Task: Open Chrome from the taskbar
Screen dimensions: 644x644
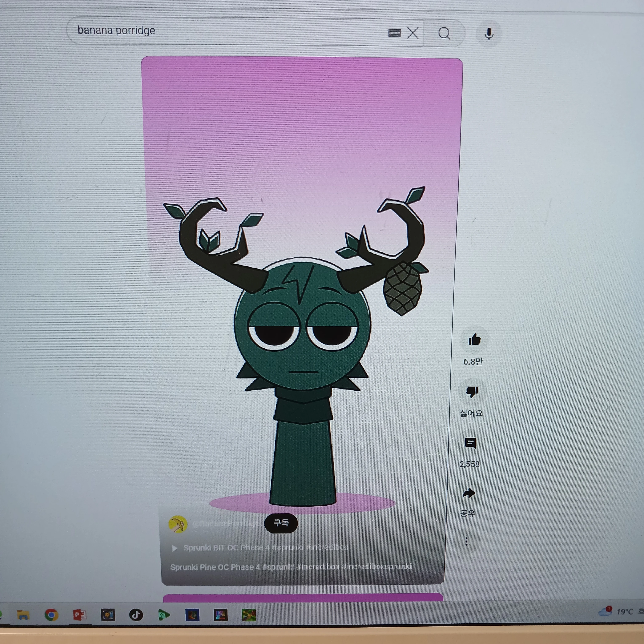Action: [51, 615]
